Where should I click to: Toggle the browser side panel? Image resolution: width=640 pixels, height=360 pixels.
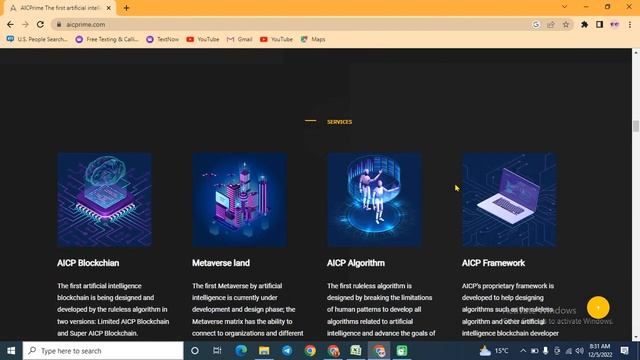[x=599, y=24]
